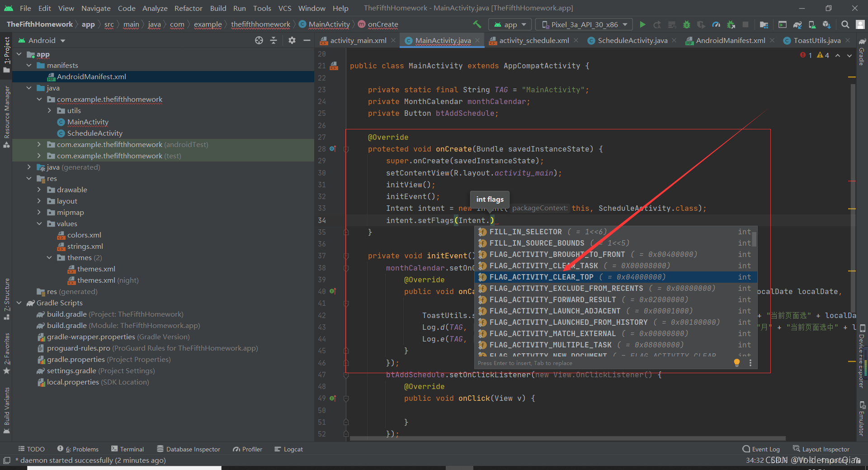
Task: Run the app with green play button
Action: (x=642, y=24)
